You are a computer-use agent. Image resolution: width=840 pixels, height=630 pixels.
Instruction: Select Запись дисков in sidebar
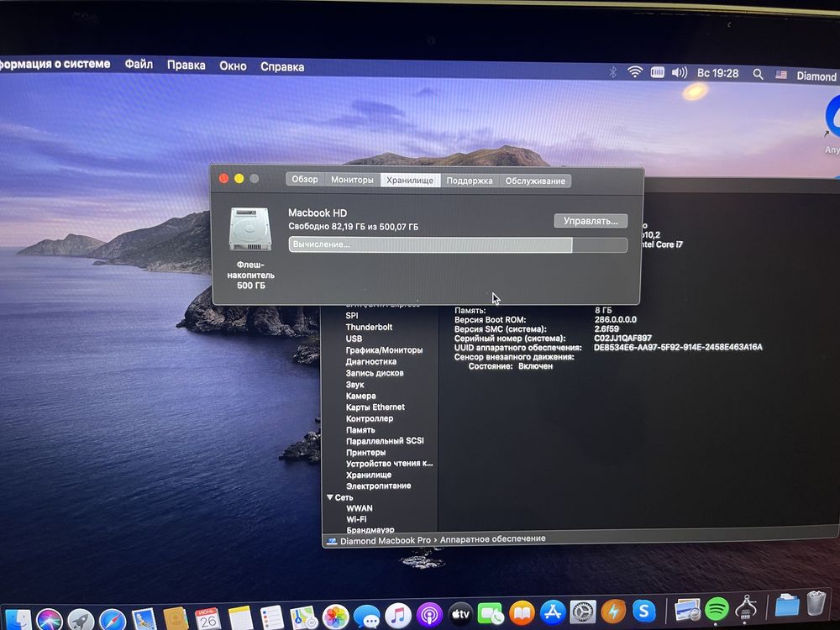click(x=375, y=373)
